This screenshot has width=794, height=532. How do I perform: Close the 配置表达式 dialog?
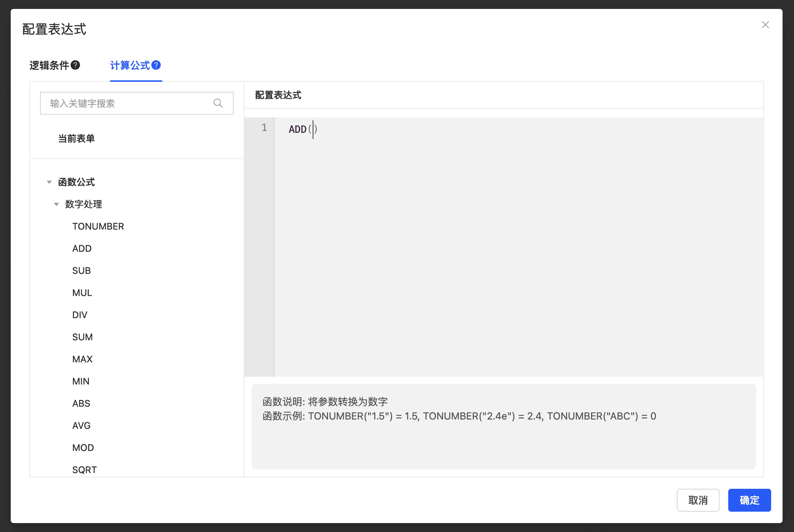(765, 25)
